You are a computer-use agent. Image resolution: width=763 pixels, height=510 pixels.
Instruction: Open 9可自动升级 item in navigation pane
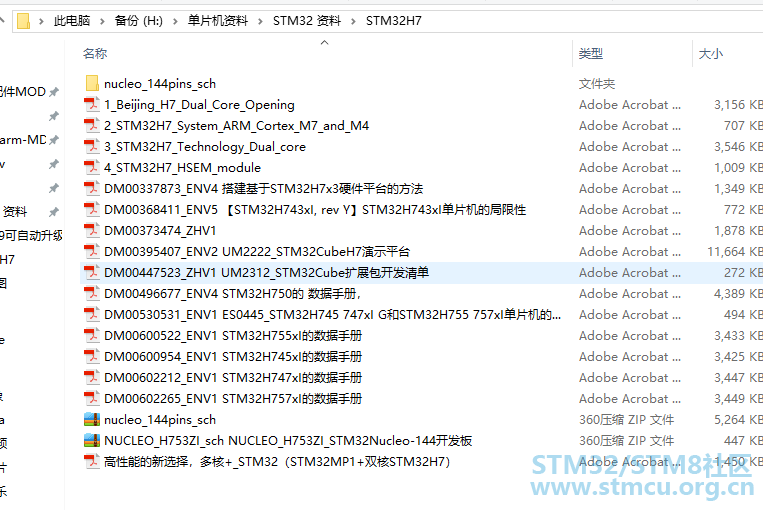tap(31, 236)
